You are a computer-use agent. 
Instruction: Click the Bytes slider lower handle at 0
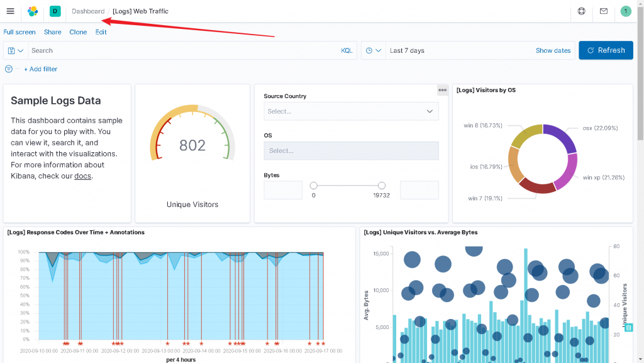313,186
